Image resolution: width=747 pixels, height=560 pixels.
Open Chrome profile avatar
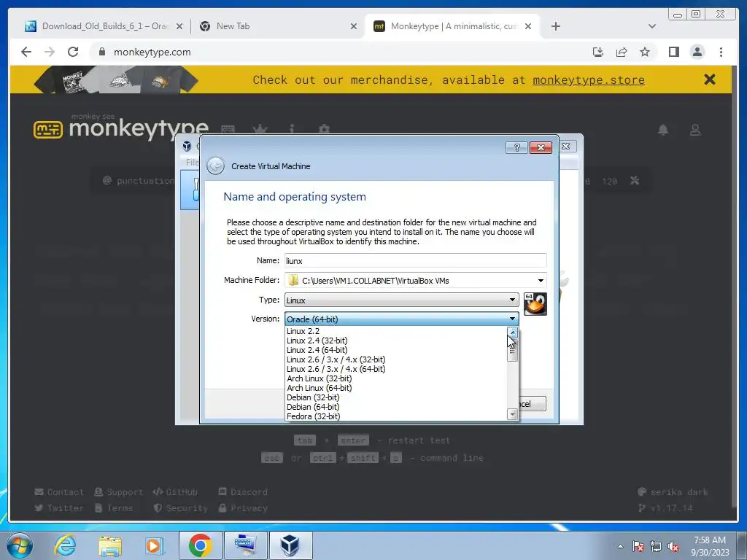coord(697,52)
